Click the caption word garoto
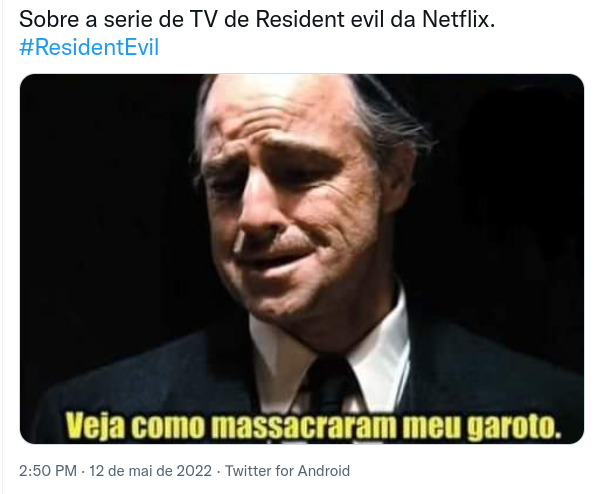 (x=514, y=426)
